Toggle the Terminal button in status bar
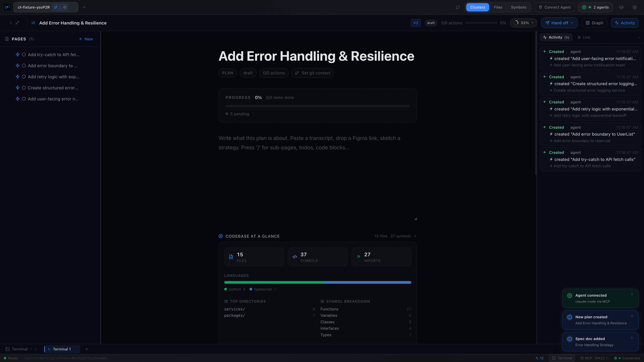Screen dimensions: 644x362 click(562, 358)
